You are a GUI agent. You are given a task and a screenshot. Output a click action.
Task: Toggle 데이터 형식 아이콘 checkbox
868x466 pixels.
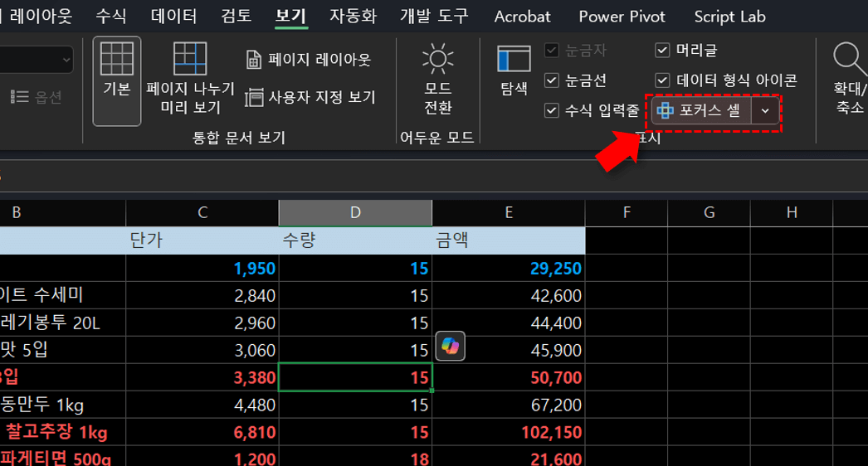[x=662, y=80]
